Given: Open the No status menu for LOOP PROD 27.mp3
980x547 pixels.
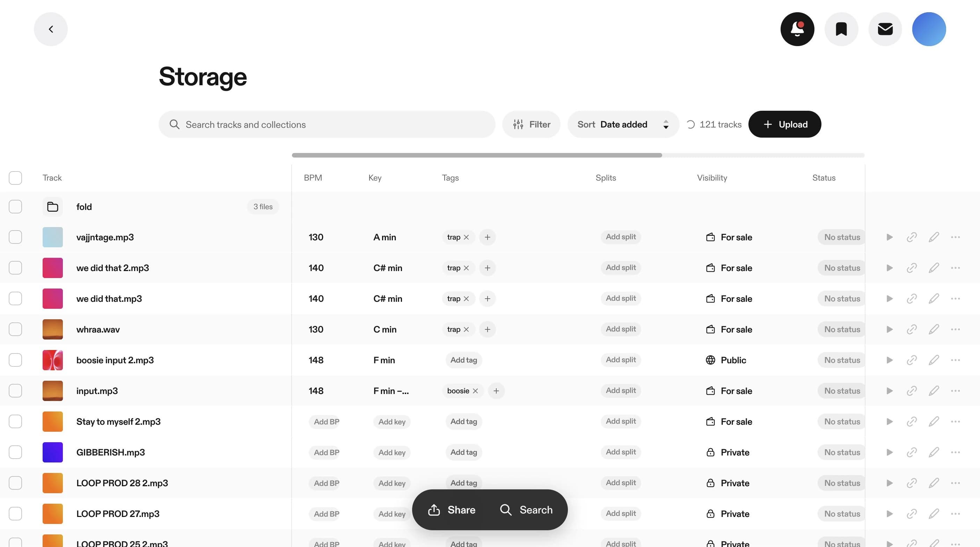Looking at the screenshot, I should click(x=842, y=513).
